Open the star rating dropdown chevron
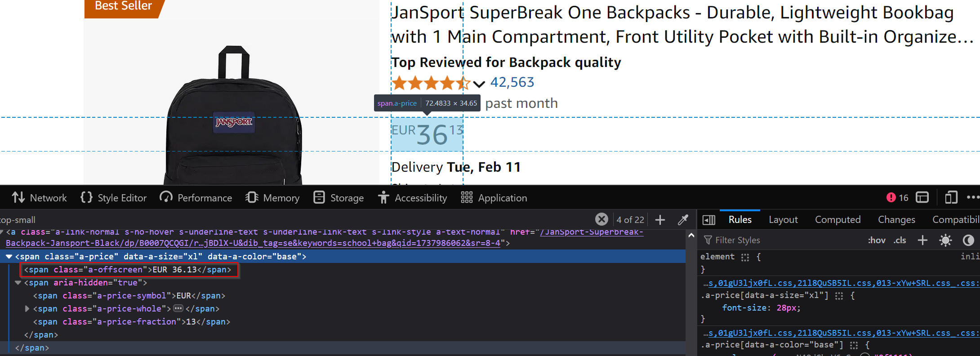 (479, 84)
